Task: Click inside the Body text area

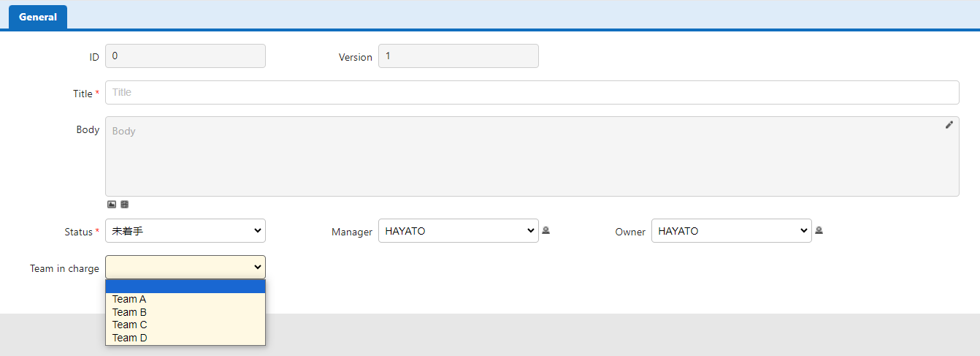Action: [x=532, y=156]
